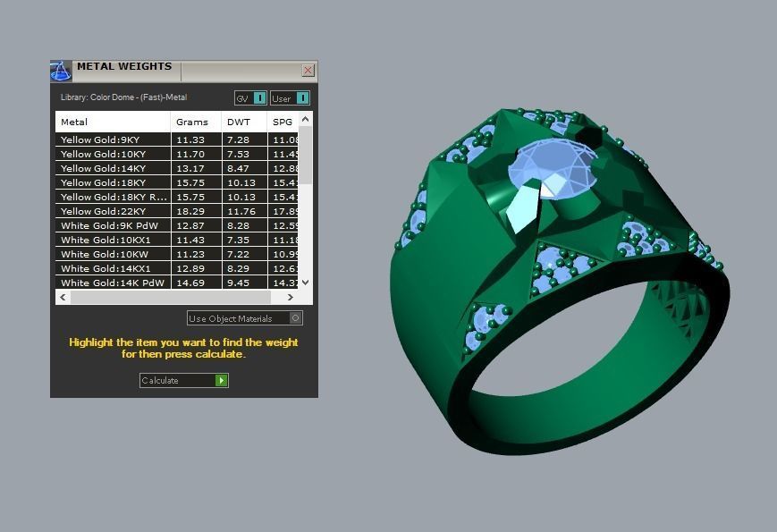Close the Metal Weights panel
The image size is (777, 532).
(x=308, y=71)
